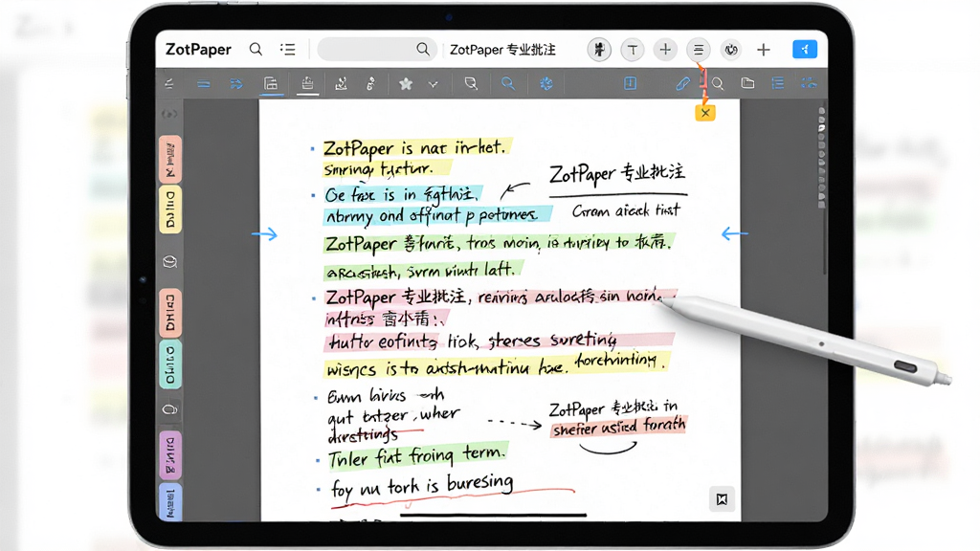Tap the star favorites icon in toolbar
The height and width of the screenshot is (551, 980).
(406, 84)
